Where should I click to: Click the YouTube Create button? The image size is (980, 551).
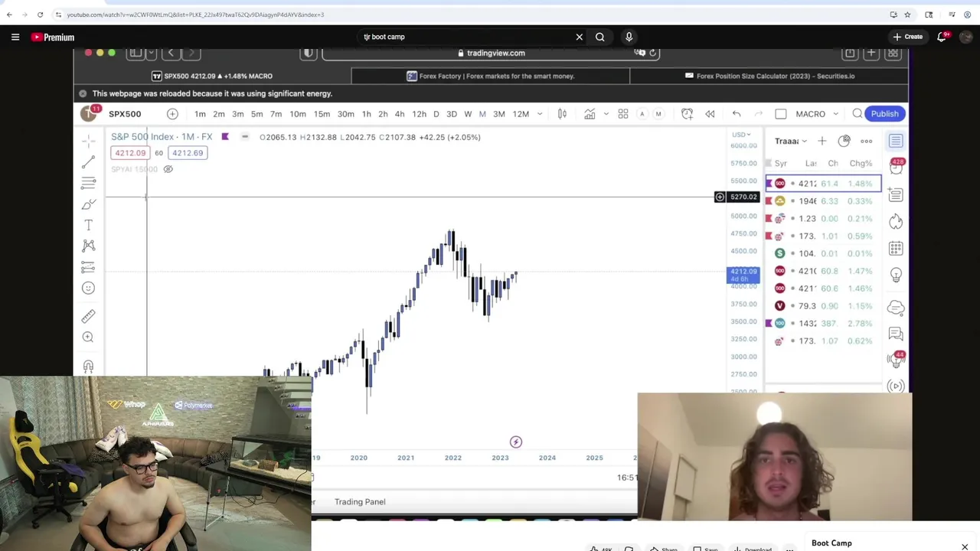907,37
